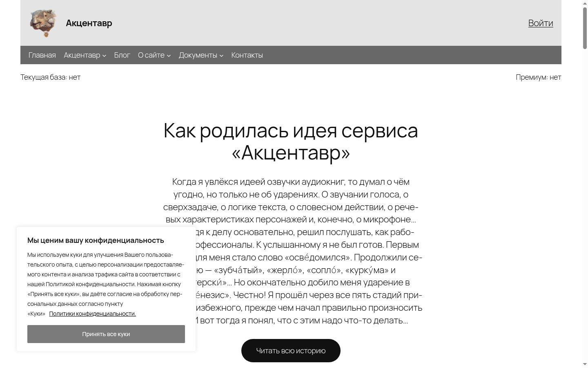Click the Мы ценим вашу конфиденциальность heading
This screenshot has width=588, height=368.
click(x=96, y=240)
